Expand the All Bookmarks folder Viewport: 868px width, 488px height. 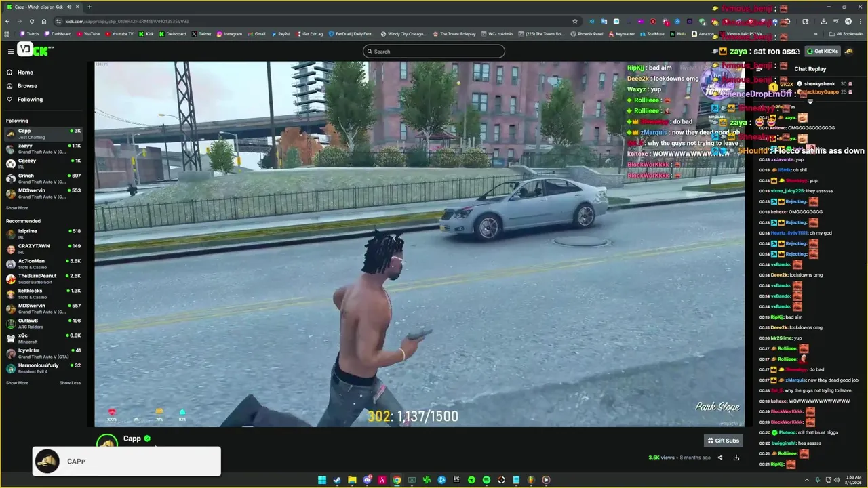click(x=846, y=34)
